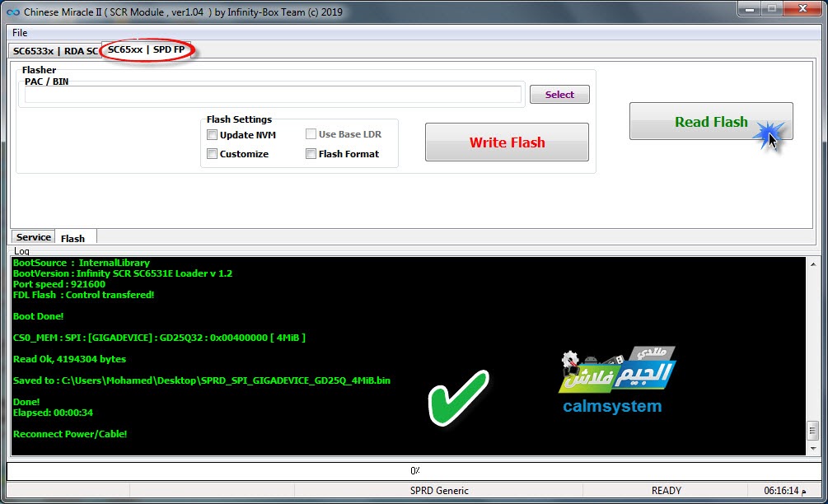Click the log scrollbar down arrow
The image size is (828, 504).
pyautogui.click(x=813, y=449)
